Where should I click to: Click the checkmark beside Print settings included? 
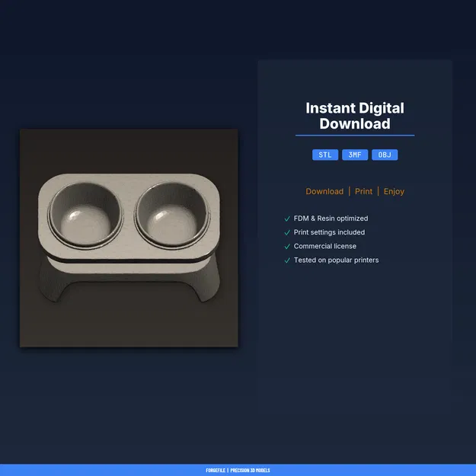click(x=287, y=232)
